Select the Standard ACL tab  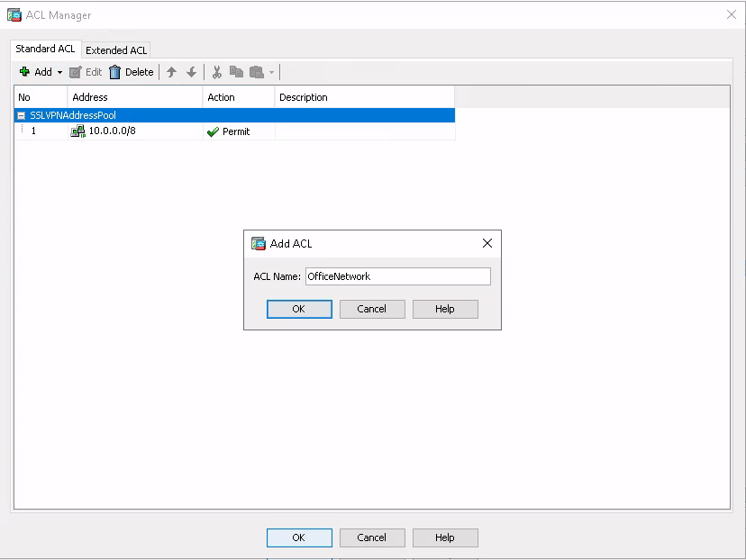(45, 49)
